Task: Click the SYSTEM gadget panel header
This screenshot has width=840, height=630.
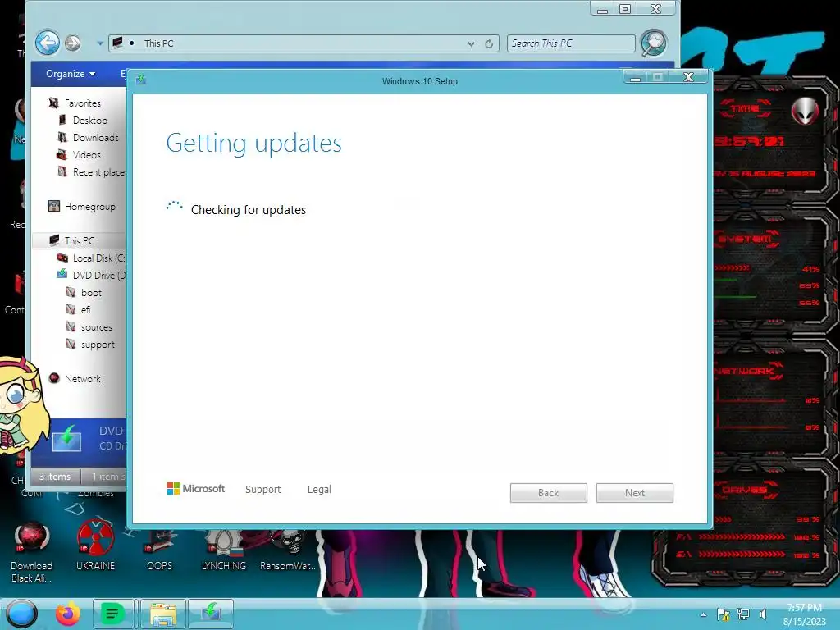Action: (x=745, y=239)
